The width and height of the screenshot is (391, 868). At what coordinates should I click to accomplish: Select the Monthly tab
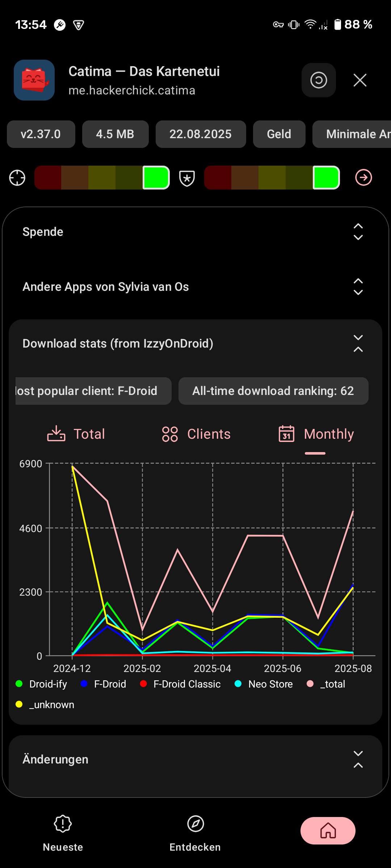pyautogui.click(x=316, y=434)
